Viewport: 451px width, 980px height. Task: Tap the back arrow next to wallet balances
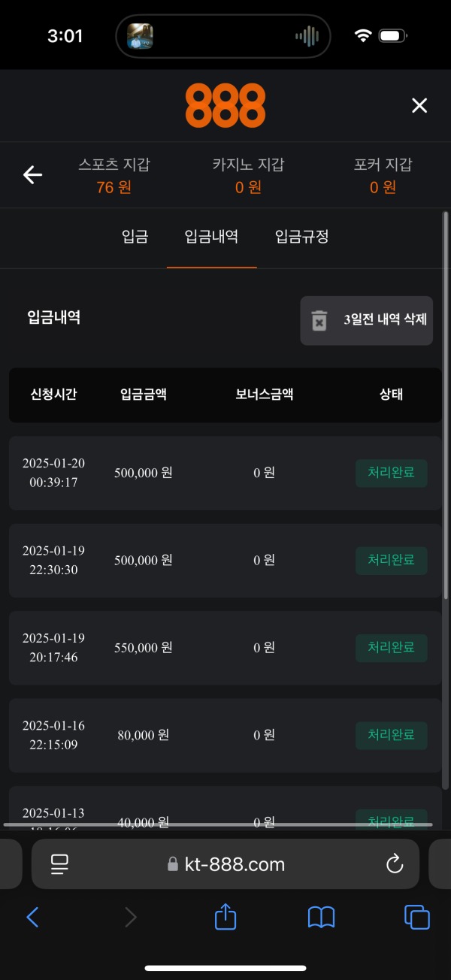pos(32,174)
